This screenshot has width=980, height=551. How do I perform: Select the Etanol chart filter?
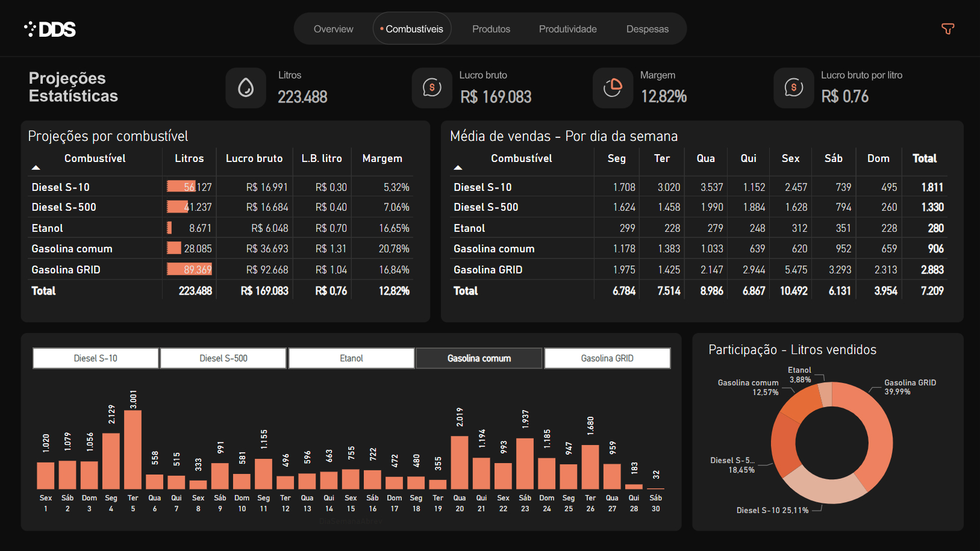tap(351, 358)
